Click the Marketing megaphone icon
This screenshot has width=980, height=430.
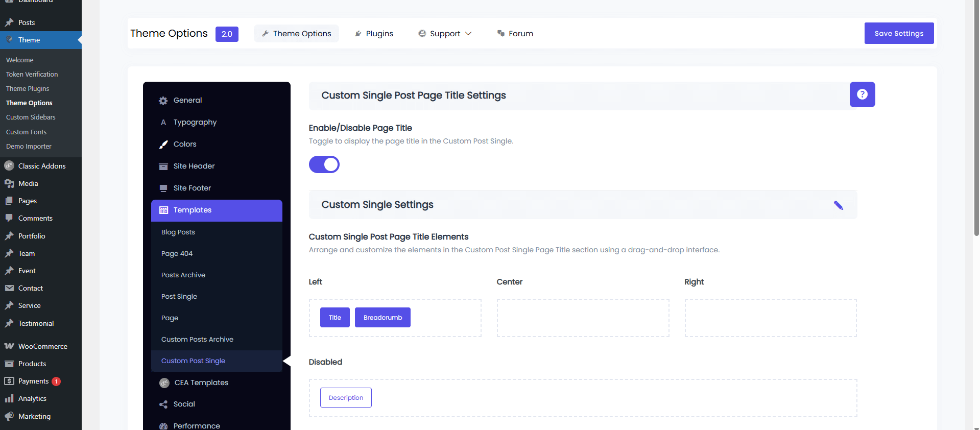coord(9,416)
